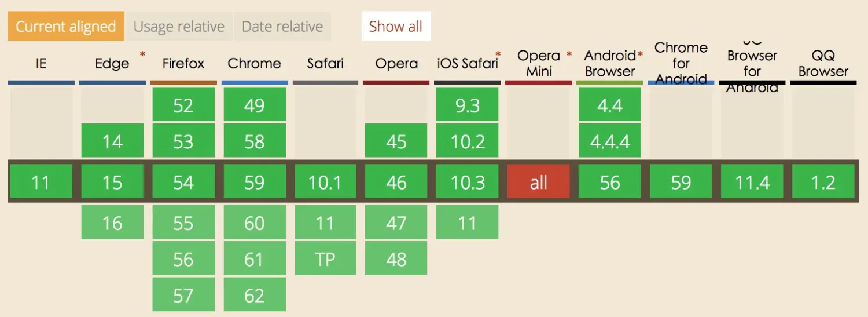Image resolution: width=868 pixels, height=317 pixels.
Task: Click the Show all button
Action: click(x=396, y=27)
